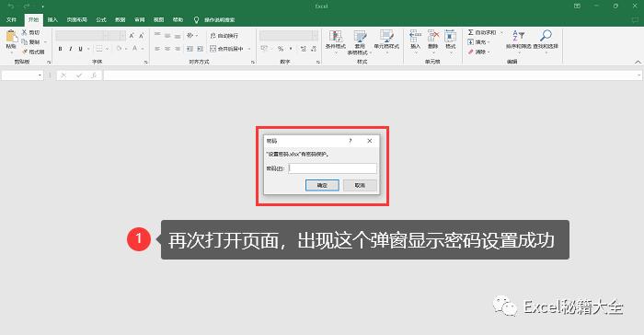The height and width of the screenshot is (335, 644).
Task: Select the 格式刷 (Format Painter) tool
Action: point(33,52)
